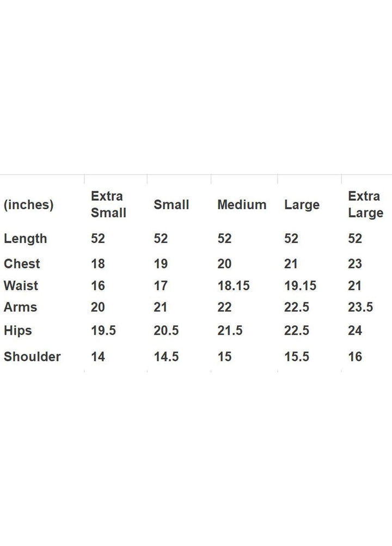
Task: Select the Medium hips value 21.5
Action: [x=230, y=330]
